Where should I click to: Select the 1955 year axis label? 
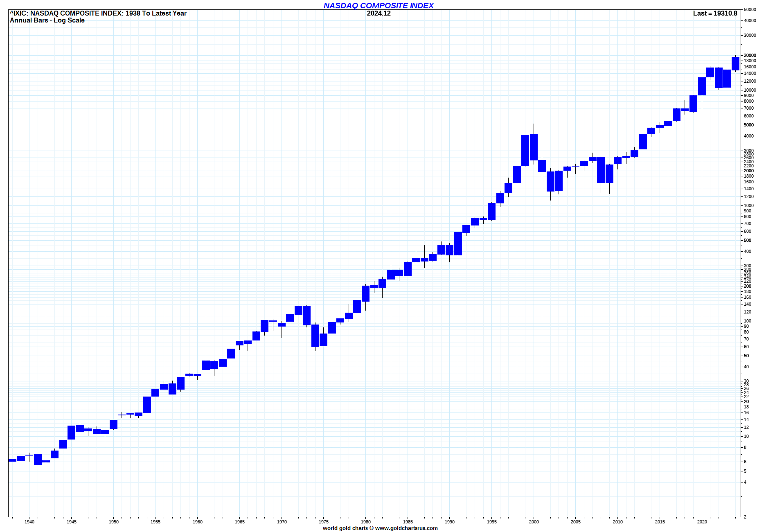pos(155,522)
